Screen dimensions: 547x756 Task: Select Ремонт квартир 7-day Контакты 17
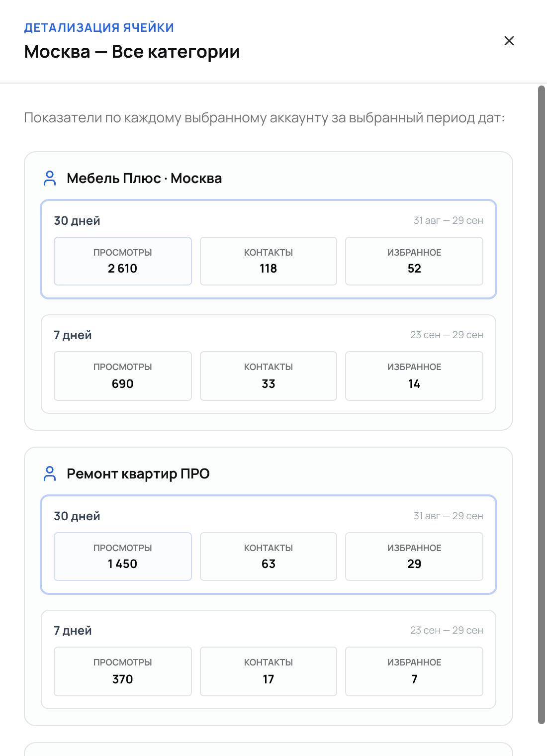269,671
